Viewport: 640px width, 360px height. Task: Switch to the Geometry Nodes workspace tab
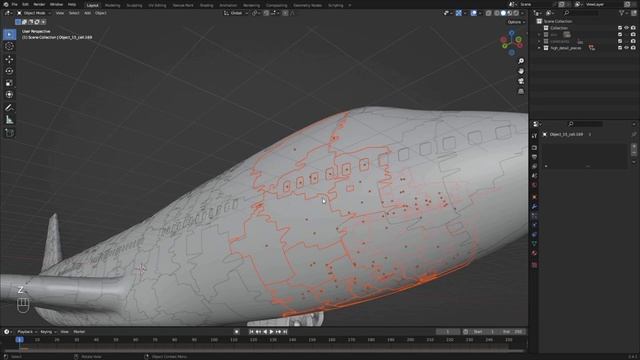[308, 5]
